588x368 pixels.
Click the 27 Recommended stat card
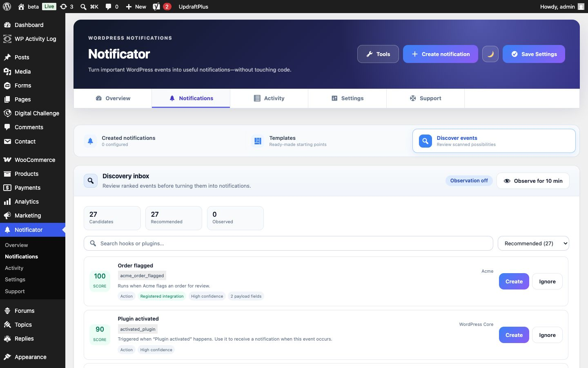point(174,218)
